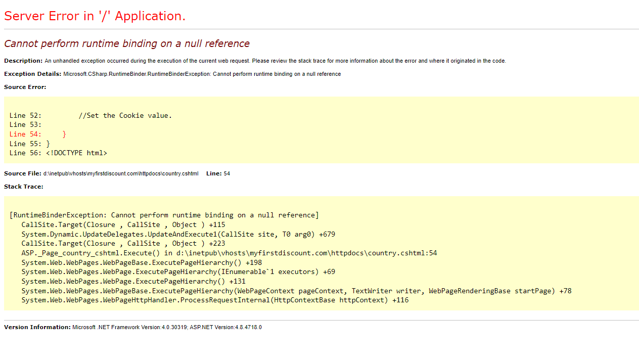639x364 pixels.
Task: Click Line 56 with DOCTYPE html
Action: (58, 153)
